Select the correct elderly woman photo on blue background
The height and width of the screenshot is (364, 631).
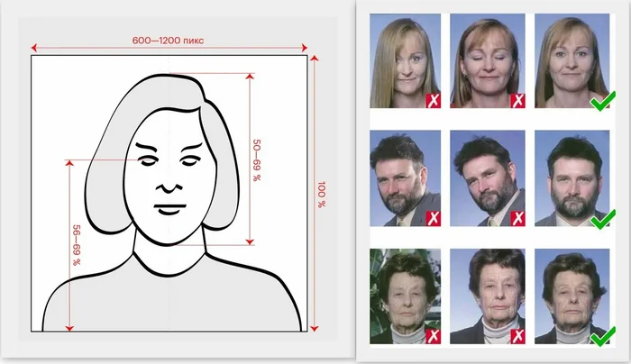click(x=572, y=296)
